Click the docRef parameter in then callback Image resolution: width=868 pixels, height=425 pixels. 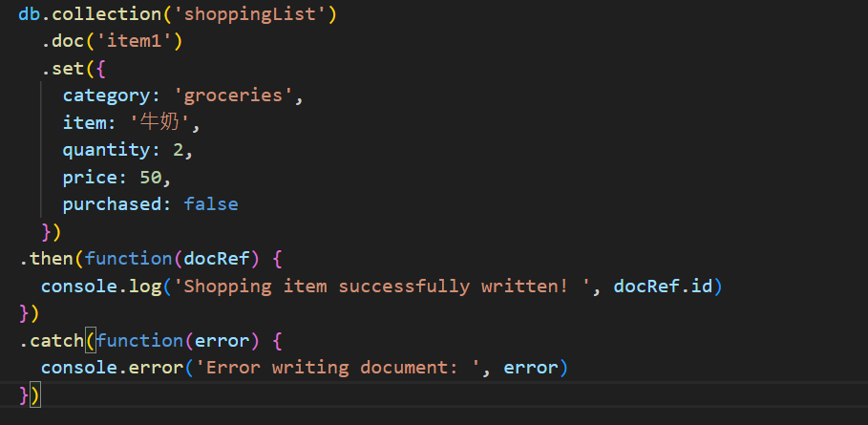point(217,259)
